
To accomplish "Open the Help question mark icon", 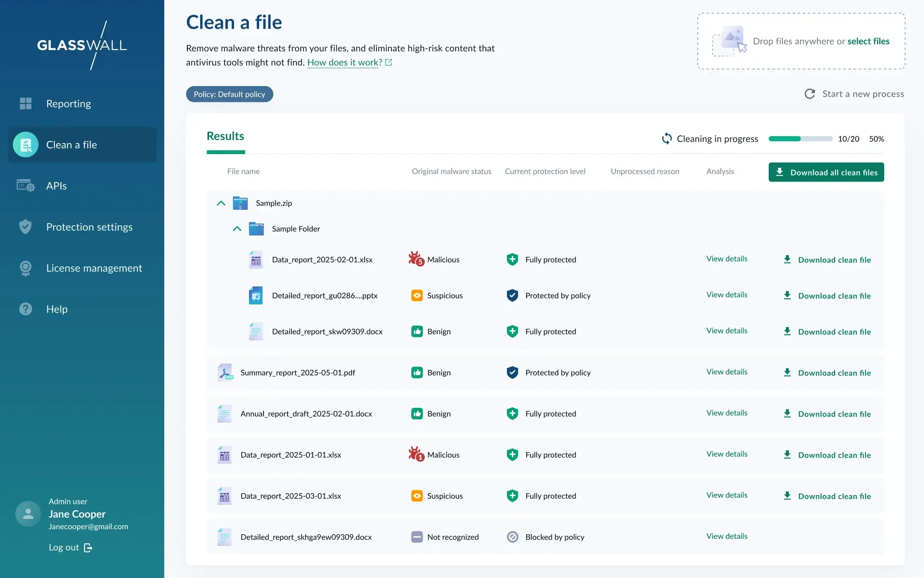I will click(x=26, y=309).
